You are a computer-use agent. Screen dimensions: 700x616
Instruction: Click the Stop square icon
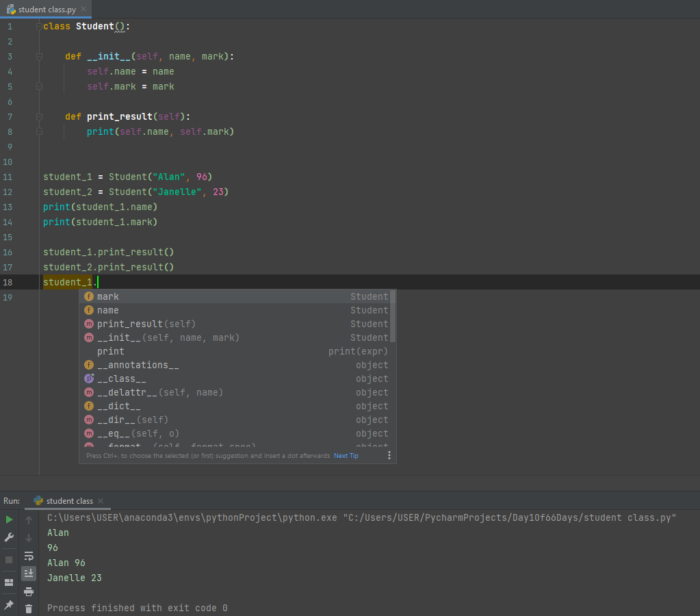(9, 560)
